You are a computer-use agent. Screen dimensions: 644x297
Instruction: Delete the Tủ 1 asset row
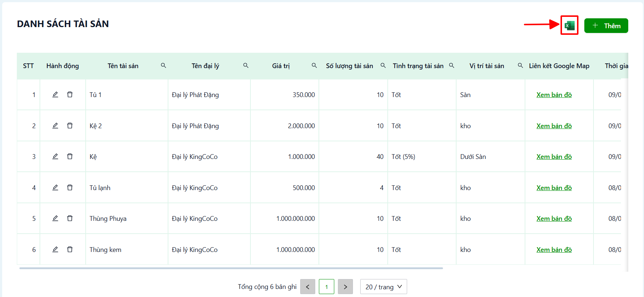[70, 94]
